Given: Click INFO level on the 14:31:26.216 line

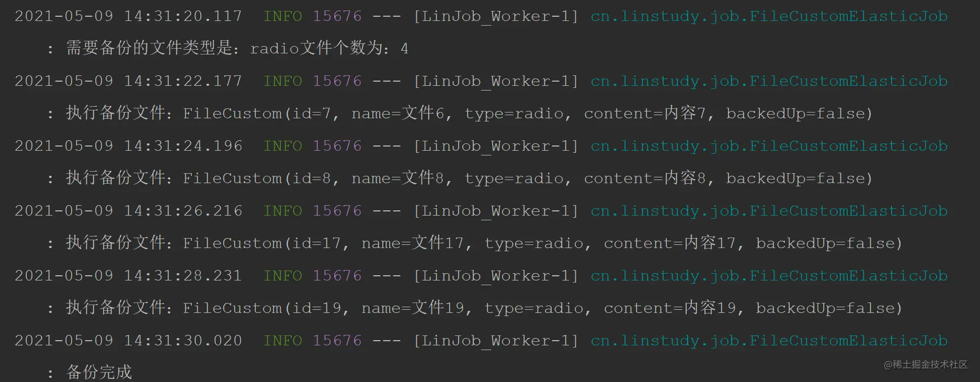Looking at the screenshot, I should (x=283, y=211).
